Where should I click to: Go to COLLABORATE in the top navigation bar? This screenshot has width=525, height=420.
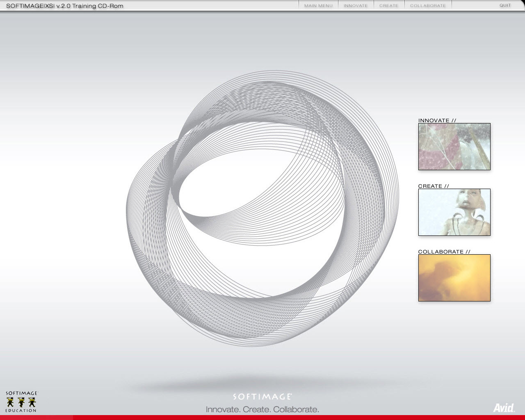[x=428, y=6]
